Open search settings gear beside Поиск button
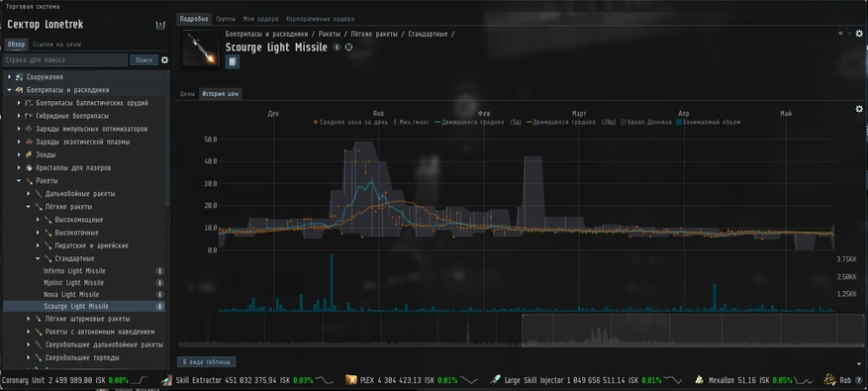 pyautogui.click(x=164, y=59)
